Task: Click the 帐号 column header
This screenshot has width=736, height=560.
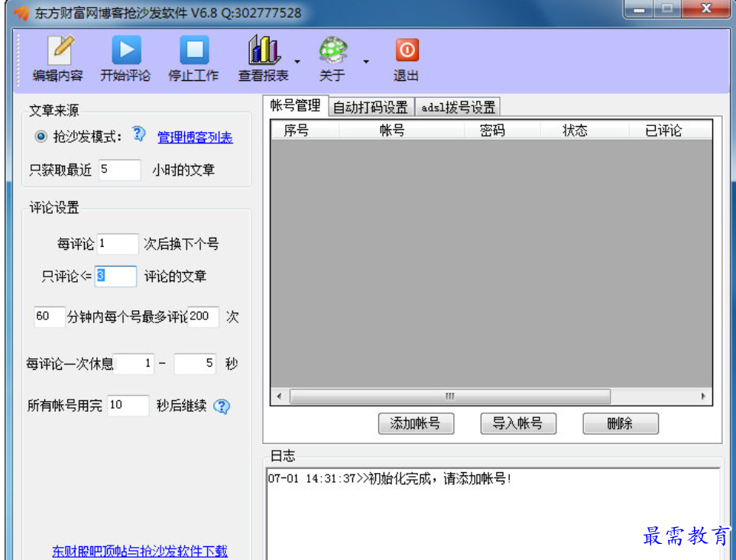Action: (401, 130)
